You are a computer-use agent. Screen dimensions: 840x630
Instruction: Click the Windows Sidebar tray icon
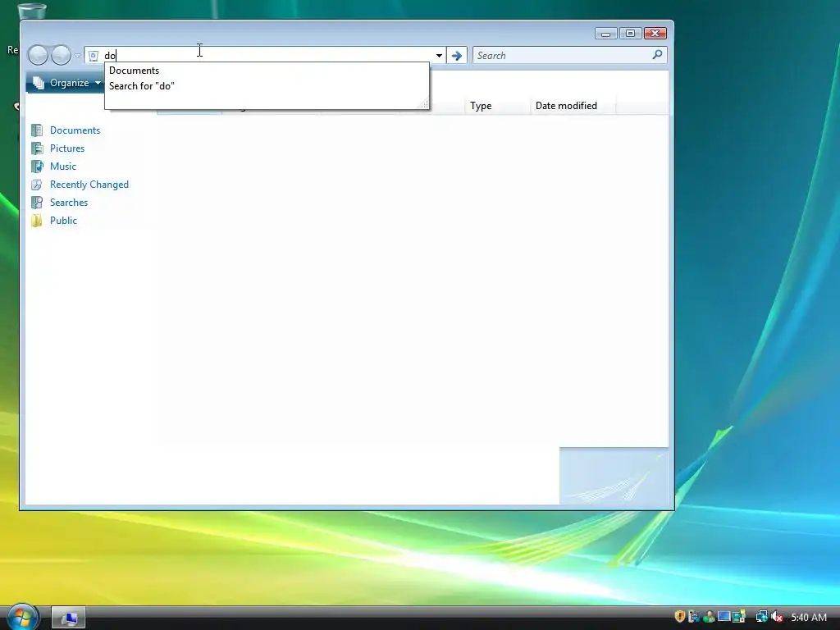739,617
